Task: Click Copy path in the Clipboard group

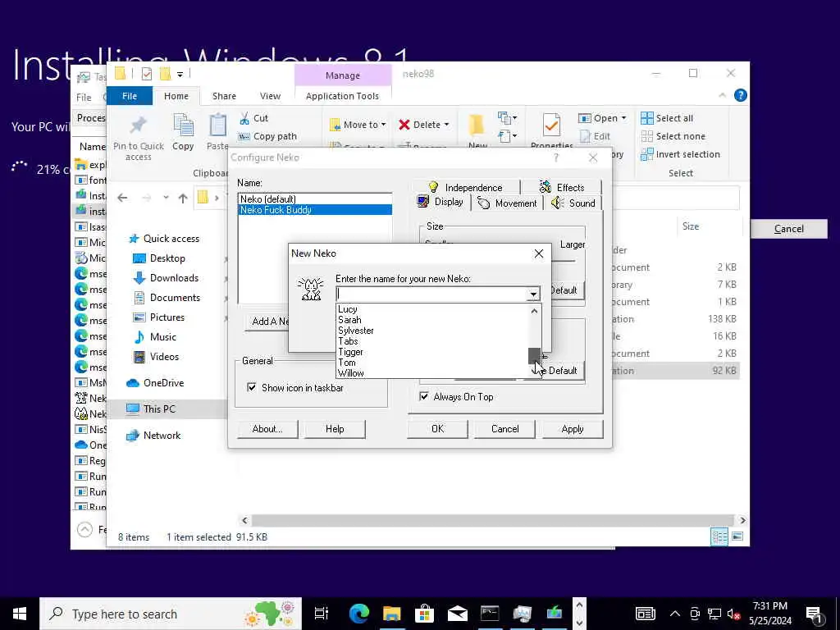Action: 267,137
